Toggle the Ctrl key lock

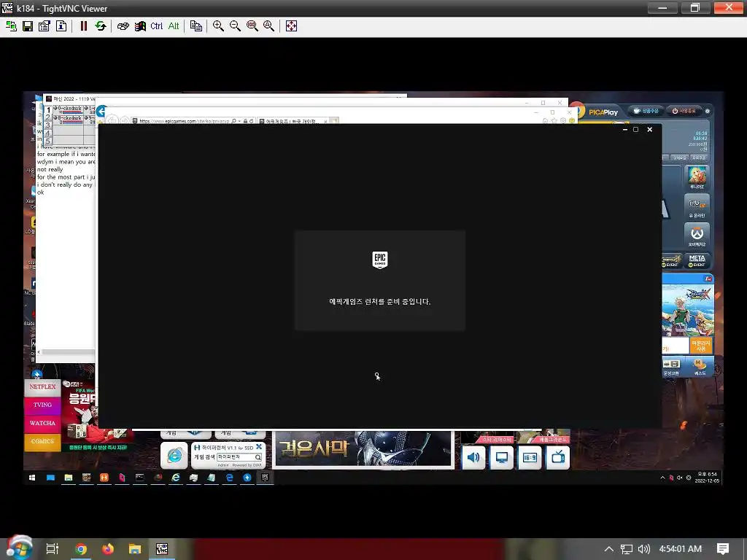point(156,26)
